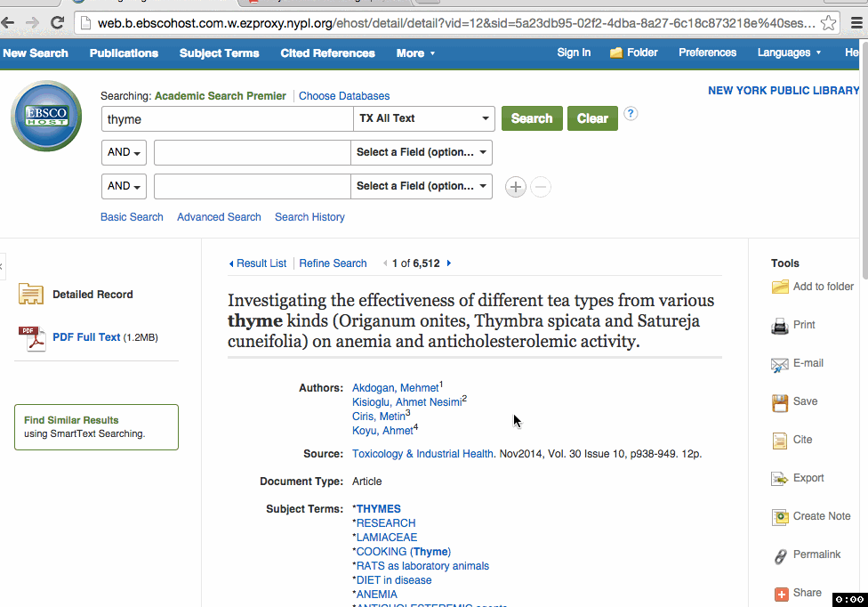The width and height of the screenshot is (868, 607).
Task: Click the Permalink chain icon
Action: pos(780,555)
